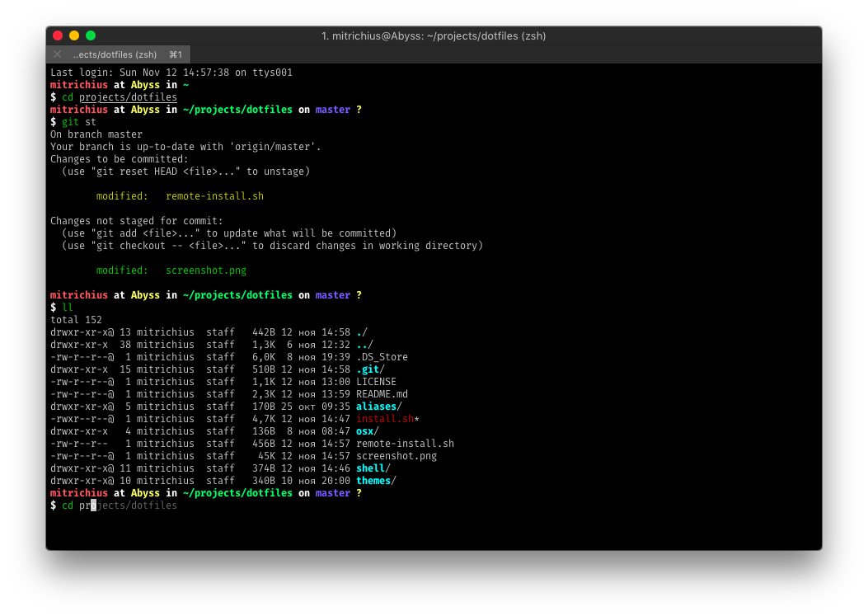Click the ⌘1 shortcut label in tab
868x616 pixels.
point(176,54)
